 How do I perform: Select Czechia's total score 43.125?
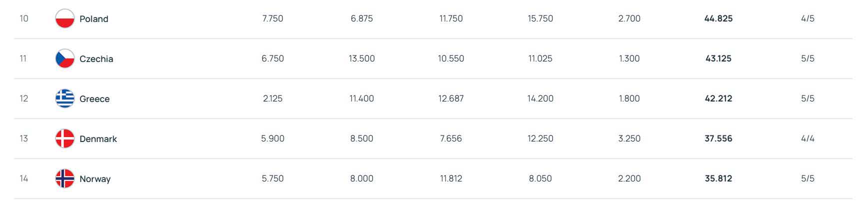[x=718, y=58]
